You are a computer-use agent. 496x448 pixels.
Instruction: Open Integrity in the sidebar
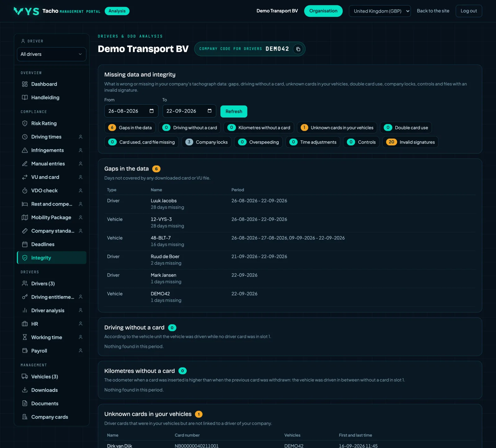[52, 258]
